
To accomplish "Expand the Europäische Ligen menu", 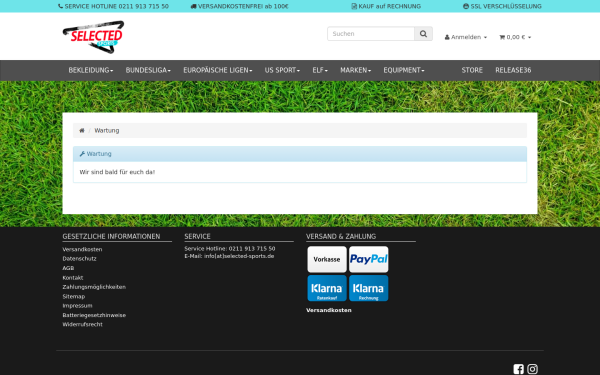I will [x=218, y=70].
